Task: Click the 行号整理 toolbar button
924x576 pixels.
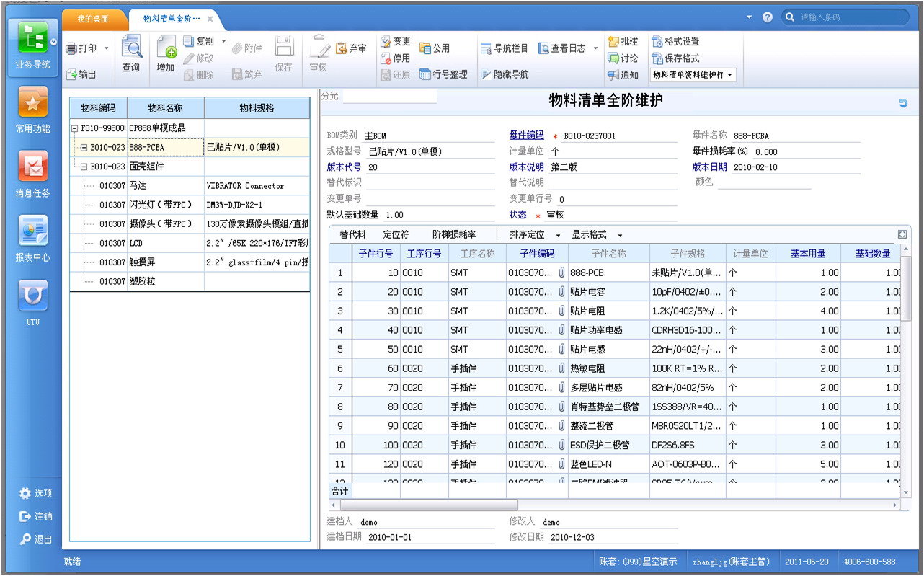Action: tap(443, 74)
